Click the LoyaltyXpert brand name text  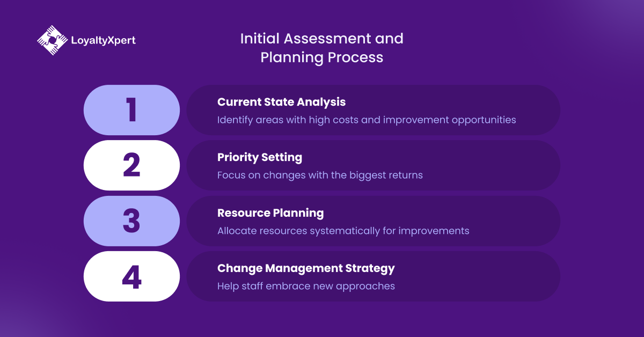coord(103,40)
